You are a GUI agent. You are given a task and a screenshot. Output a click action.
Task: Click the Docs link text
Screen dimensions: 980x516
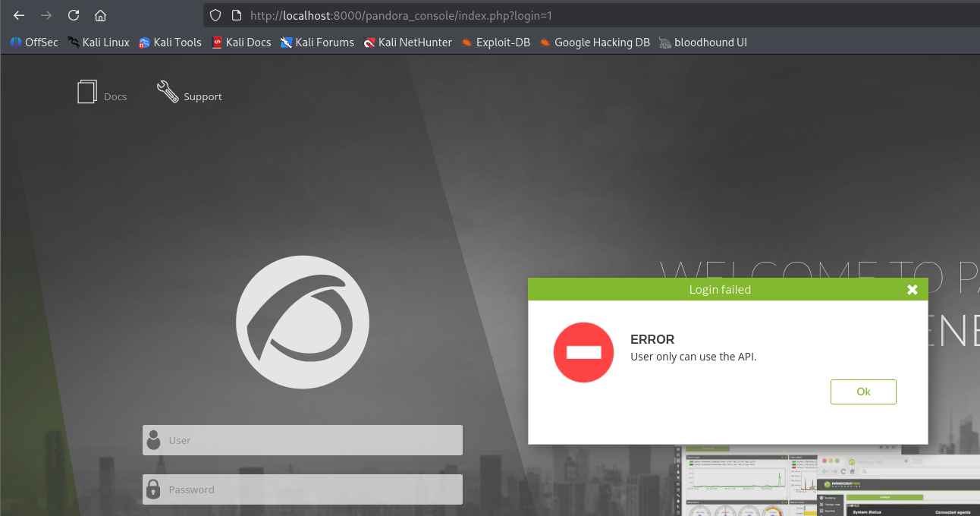(x=115, y=96)
